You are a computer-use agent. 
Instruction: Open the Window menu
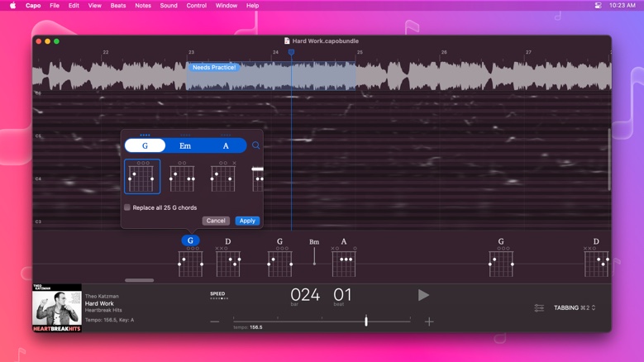[x=227, y=5]
